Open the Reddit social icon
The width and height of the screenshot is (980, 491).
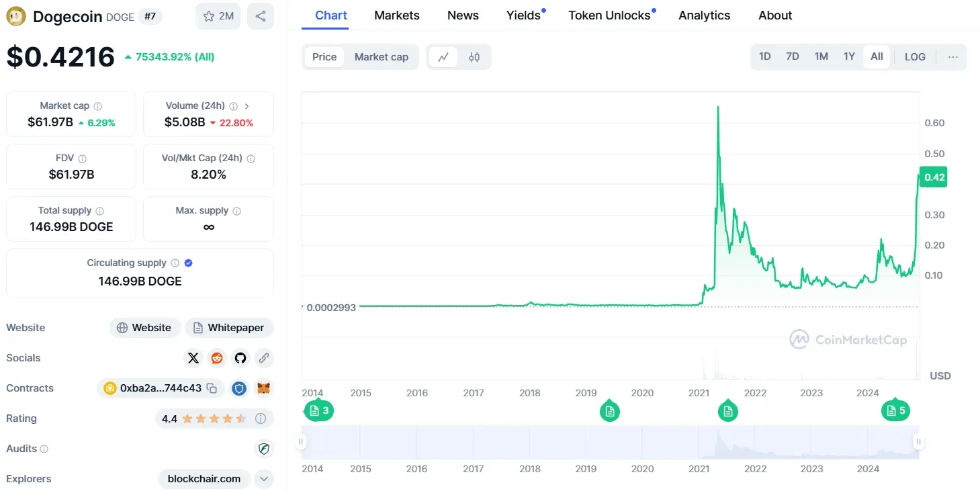tap(216, 358)
